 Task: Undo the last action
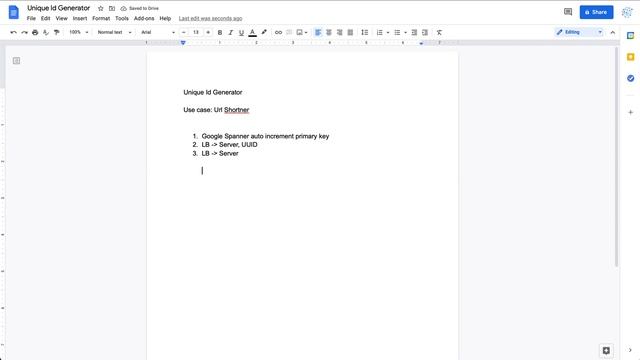[13, 32]
